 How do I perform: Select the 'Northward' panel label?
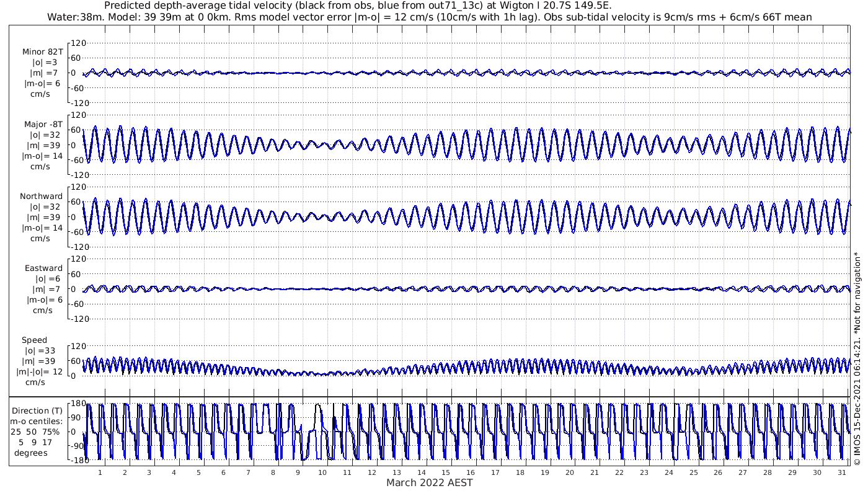(41, 196)
